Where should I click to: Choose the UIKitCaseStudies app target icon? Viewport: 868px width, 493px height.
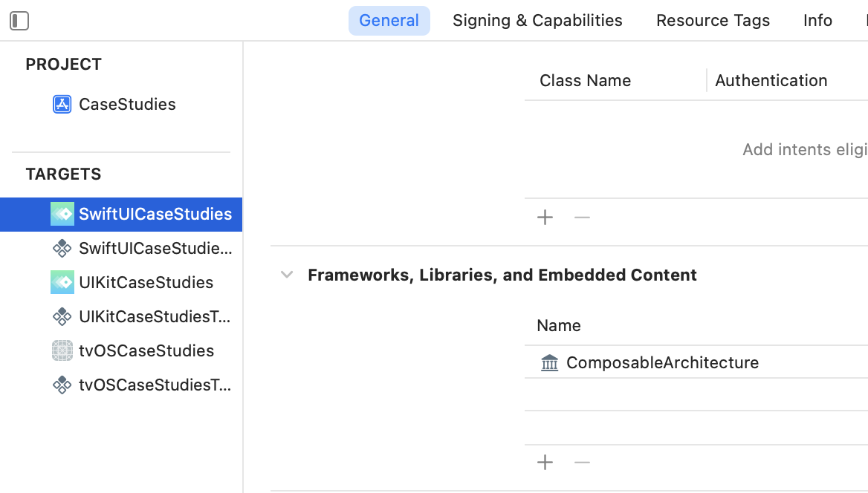62,282
